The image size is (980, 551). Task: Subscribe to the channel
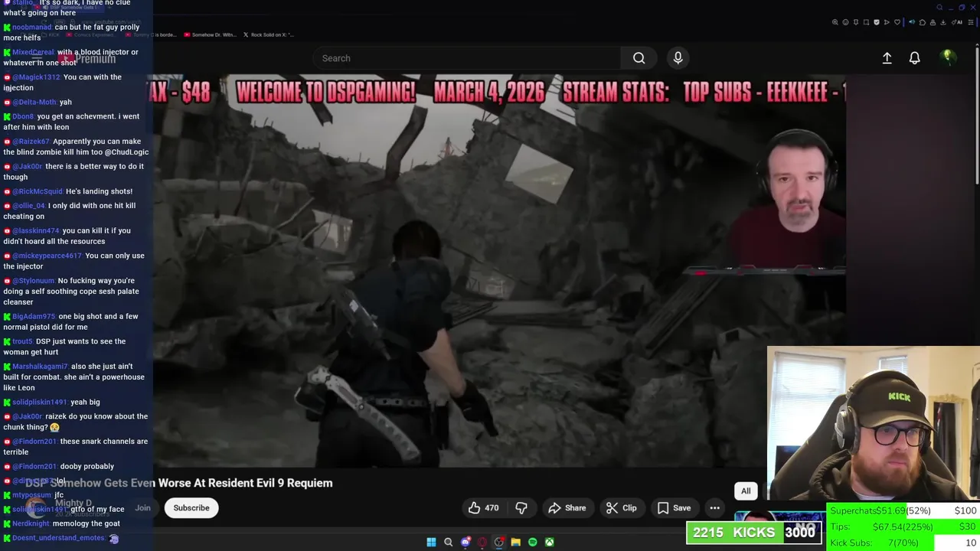coord(191,508)
